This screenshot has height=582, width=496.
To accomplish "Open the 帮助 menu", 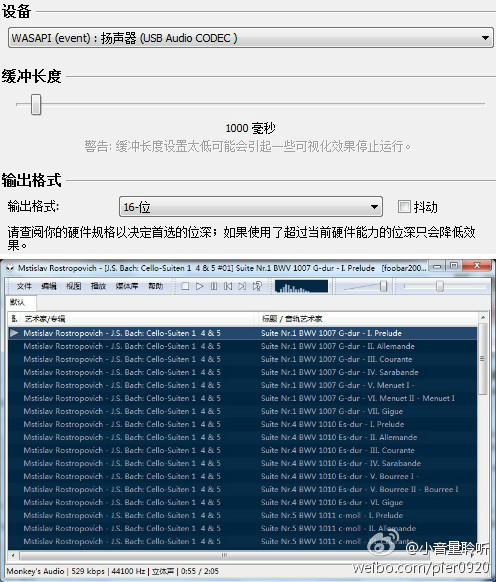I will 156,286.
